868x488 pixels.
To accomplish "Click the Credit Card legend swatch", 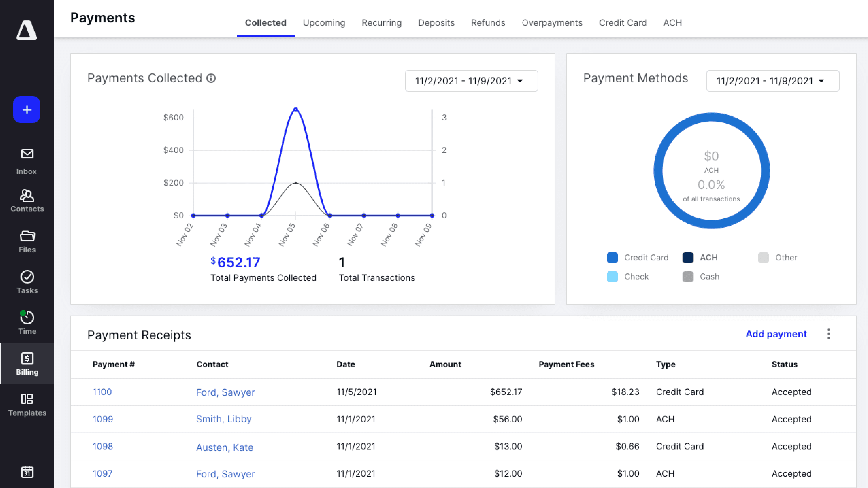I will 612,258.
